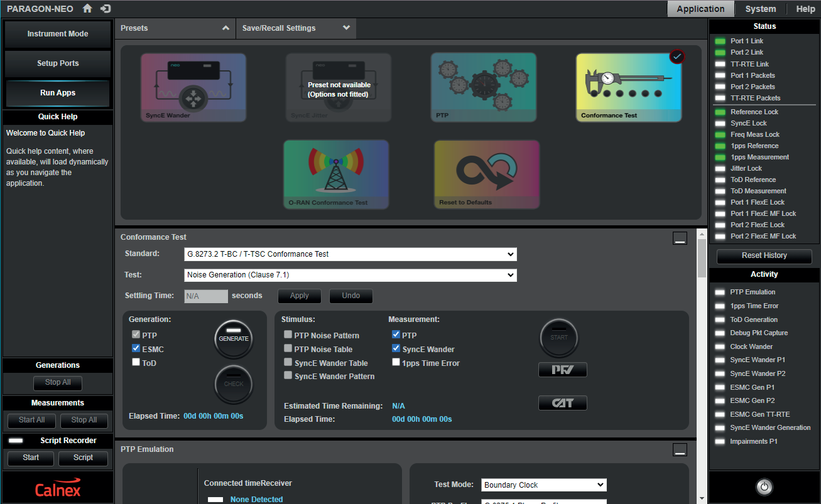The width and height of the screenshot is (821, 504).
Task: Open the Test dropdown list
Action: [x=351, y=275]
